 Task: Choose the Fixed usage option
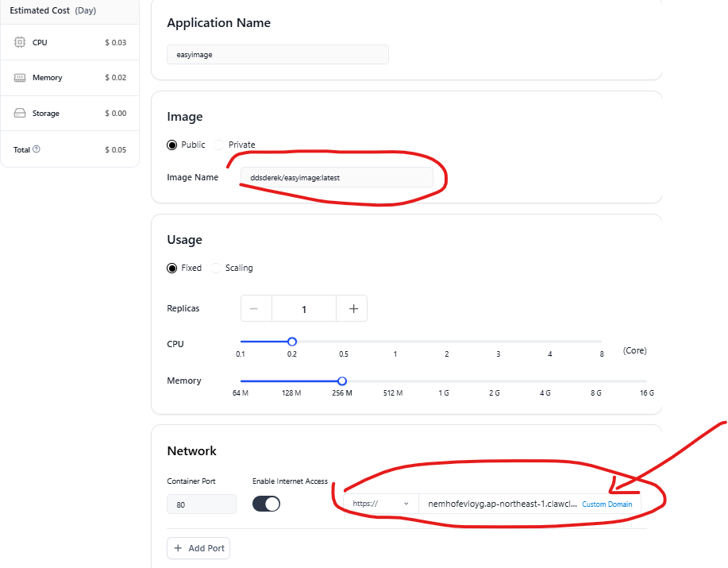click(171, 268)
